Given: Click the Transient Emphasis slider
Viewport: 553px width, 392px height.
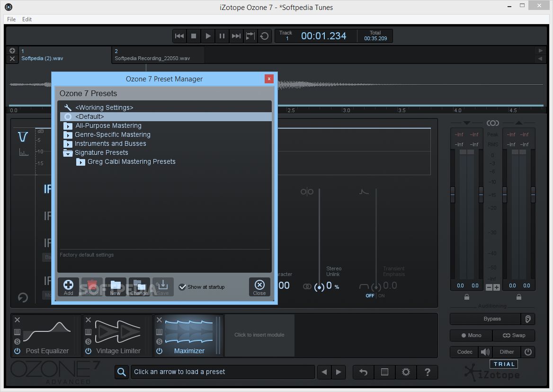Looking at the screenshot, I should coord(376,240).
